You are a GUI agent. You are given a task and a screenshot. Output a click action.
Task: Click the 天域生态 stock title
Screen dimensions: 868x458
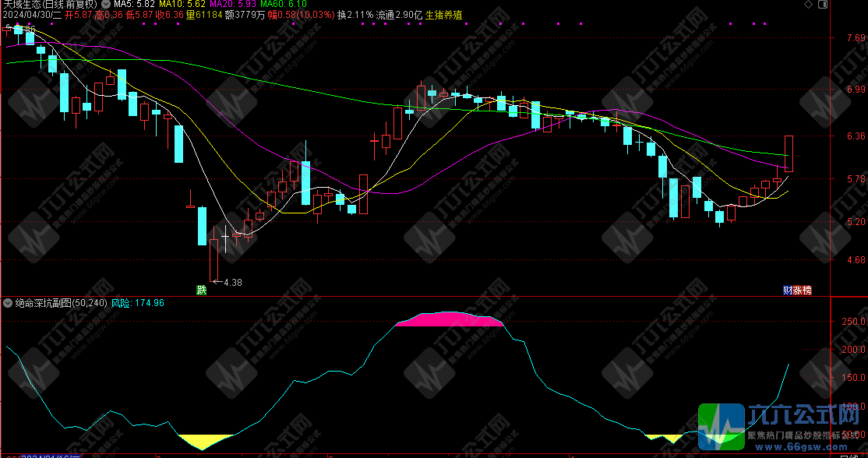pyautogui.click(x=21, y=4)
